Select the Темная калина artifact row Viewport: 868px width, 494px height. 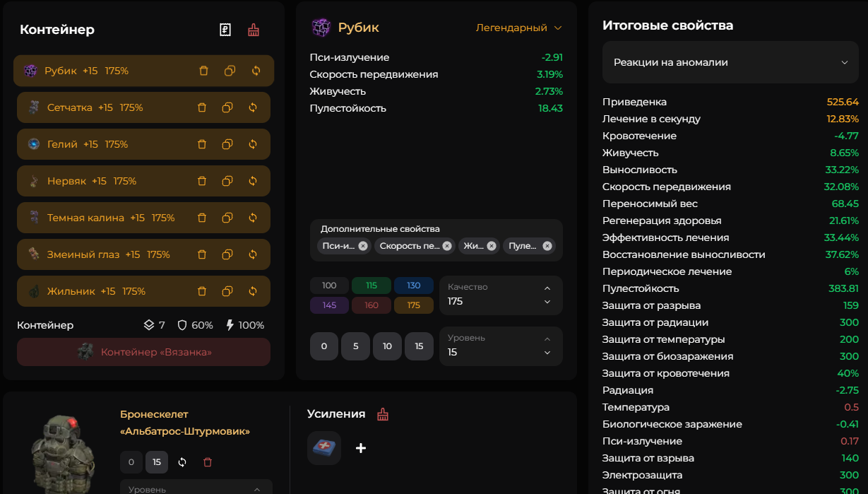[x=106, y=218]
